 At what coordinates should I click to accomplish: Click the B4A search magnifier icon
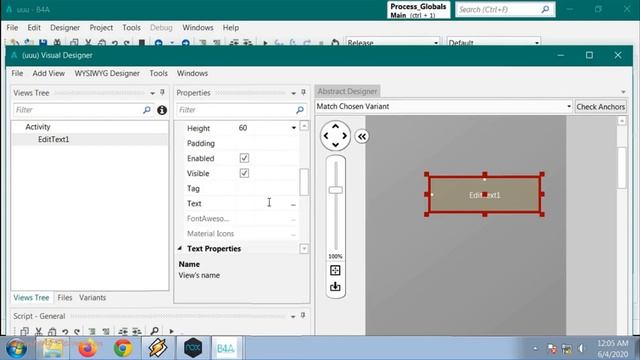tap(545, 9)
